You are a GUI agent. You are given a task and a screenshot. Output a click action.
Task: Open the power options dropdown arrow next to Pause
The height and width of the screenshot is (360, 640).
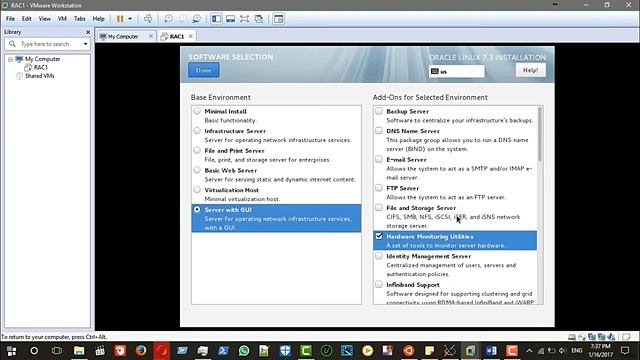[x=130, y=19]
